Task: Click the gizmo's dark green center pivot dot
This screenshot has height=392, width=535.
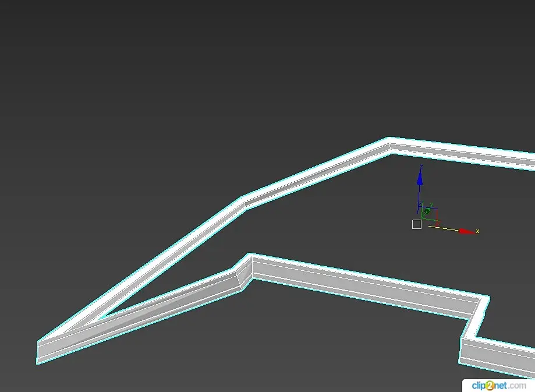Action: click(427, 211)
